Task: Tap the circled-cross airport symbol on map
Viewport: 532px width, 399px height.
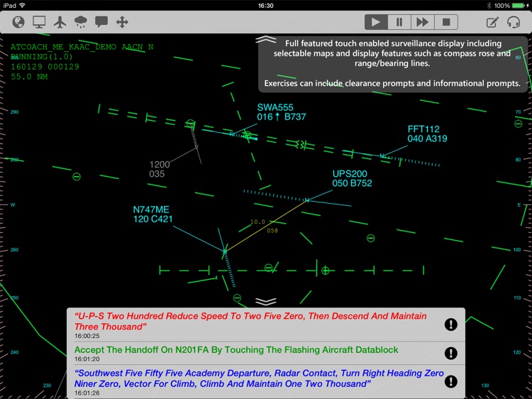Action: (x=325, y=270)
